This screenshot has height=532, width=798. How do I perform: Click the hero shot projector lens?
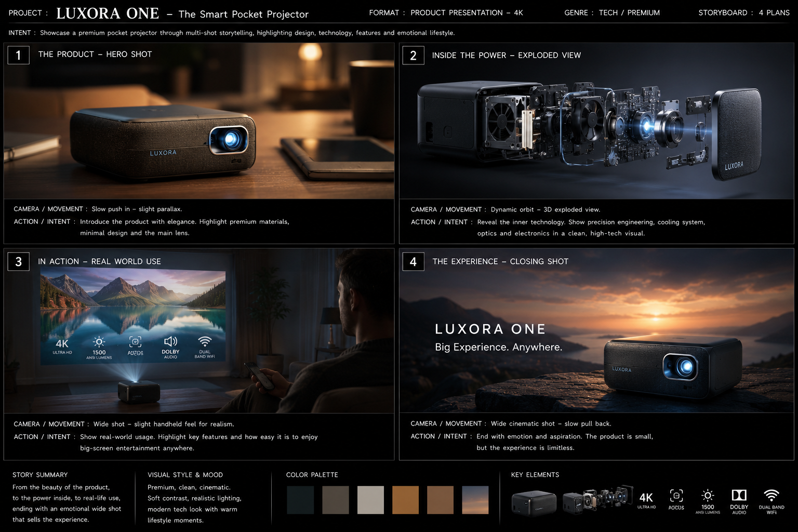229,139
